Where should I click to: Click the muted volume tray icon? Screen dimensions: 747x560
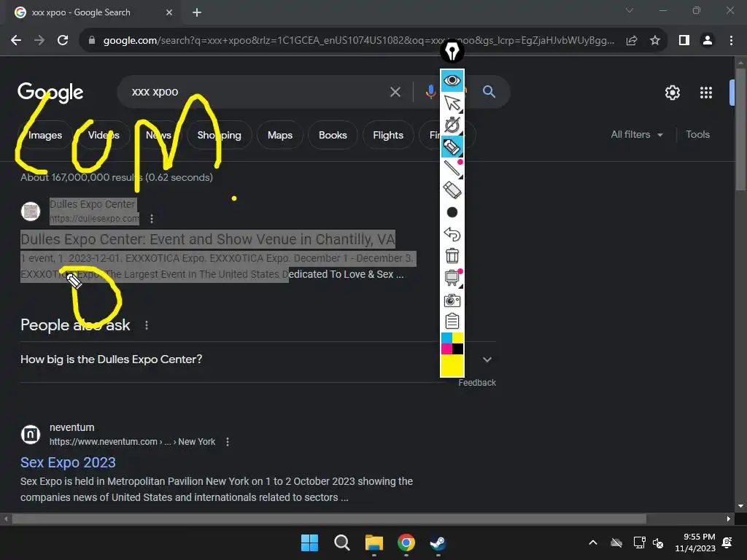click(658, 542)
